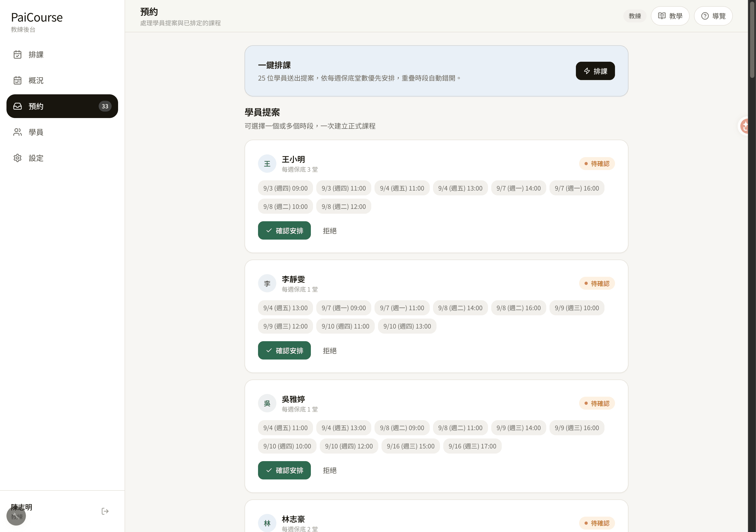Select 吳雅婷's 9/16 (週三) 15:00 slot
Screen dimensions: 756x532
(411, 446)
